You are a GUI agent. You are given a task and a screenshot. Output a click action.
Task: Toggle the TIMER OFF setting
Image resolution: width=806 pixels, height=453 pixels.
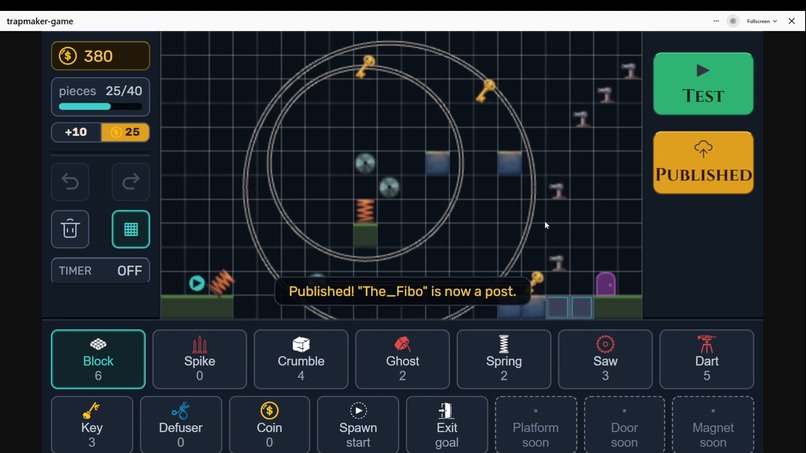click(100, 270)
